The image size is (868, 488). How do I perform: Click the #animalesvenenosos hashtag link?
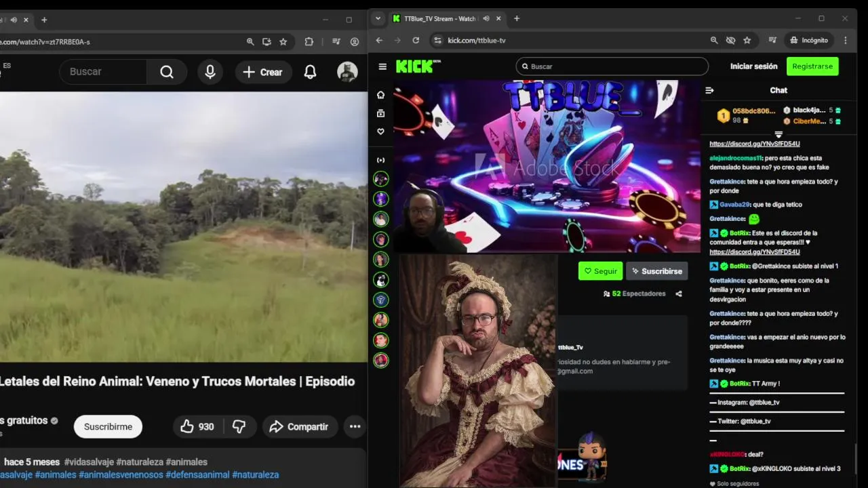[121, 475]
